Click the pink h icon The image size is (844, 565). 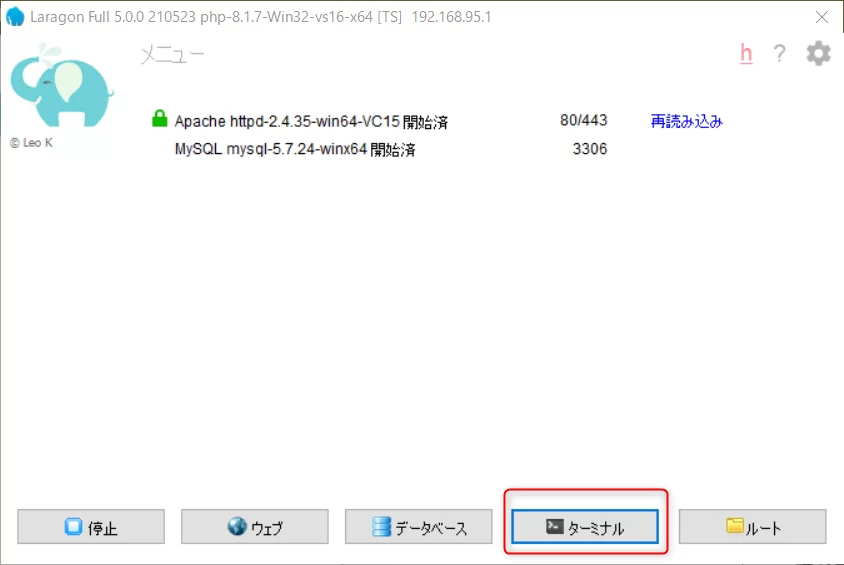tap(746, 53)
